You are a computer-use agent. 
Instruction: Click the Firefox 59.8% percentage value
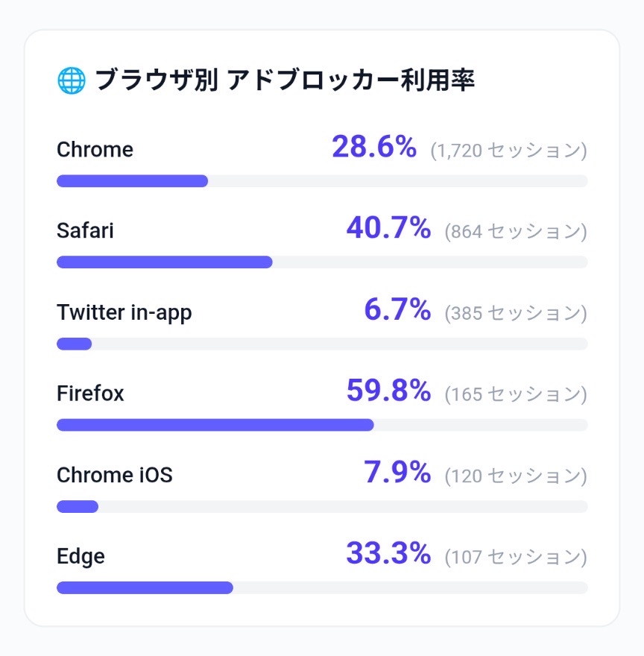(x=388, y=391)
